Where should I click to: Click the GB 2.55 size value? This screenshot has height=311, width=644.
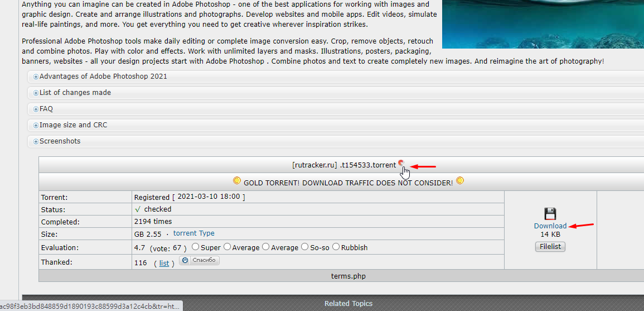coord(148,234)
